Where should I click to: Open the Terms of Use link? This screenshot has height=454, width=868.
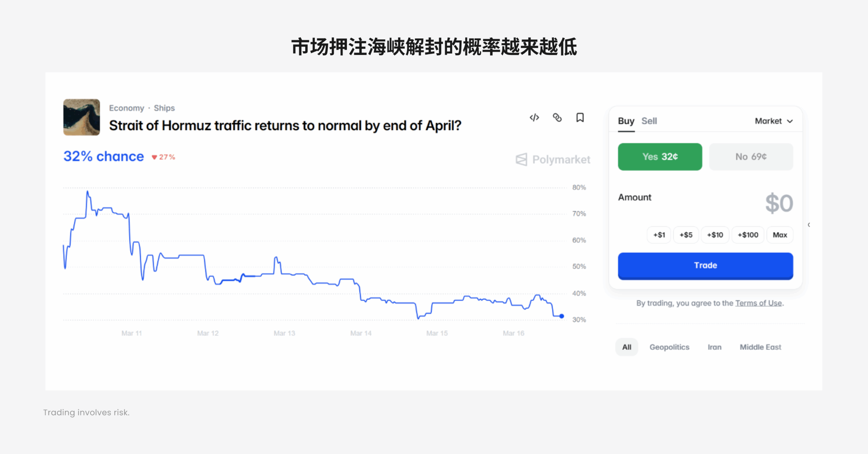758,303
